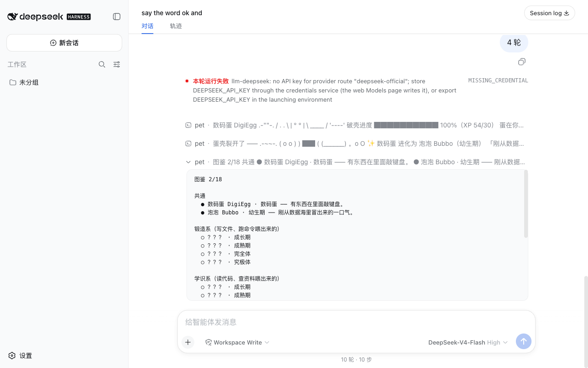Click the red error dot icon
The width and height of the screenshot is (588, 368).
[x=187, y=81]
